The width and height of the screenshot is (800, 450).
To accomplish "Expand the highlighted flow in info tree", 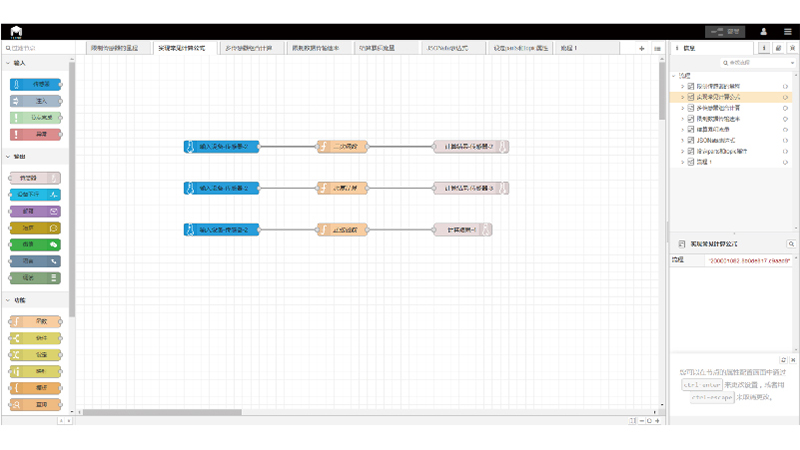I will coord(682,97).
